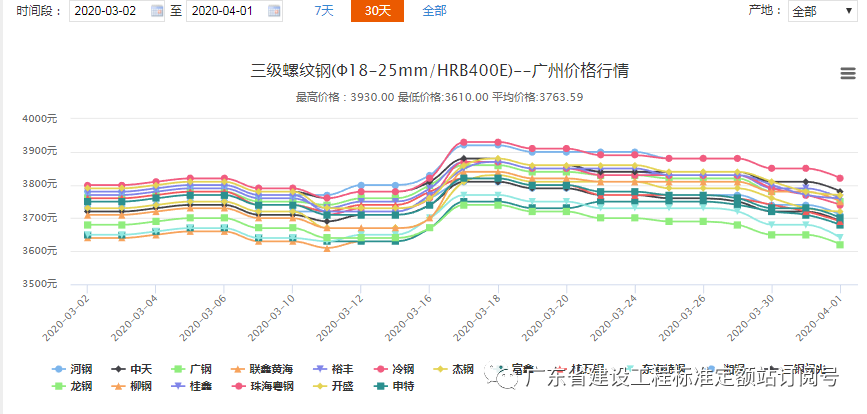Toggle the 申特 legend series
The image size is (867, 414).
point(393,386)
